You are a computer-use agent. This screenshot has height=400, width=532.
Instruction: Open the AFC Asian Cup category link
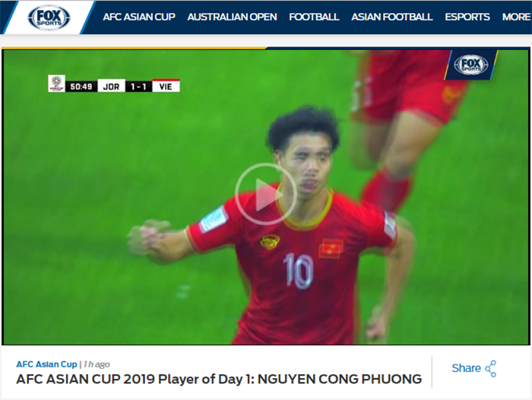pyautogui.click(x=47, y=364)
